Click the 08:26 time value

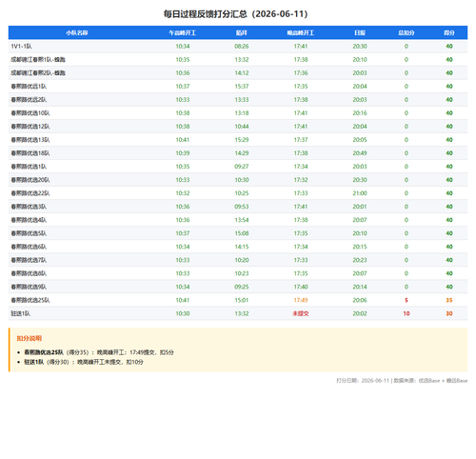coord(242,47)
